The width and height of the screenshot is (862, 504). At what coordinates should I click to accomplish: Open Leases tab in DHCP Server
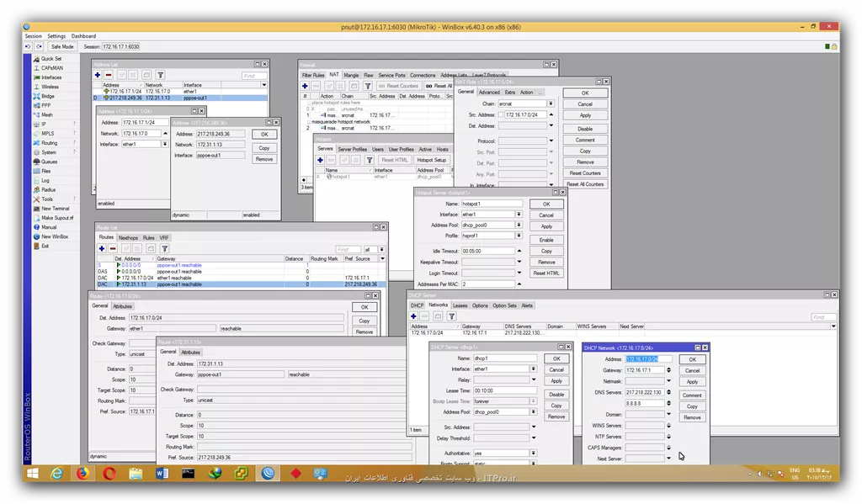(x=460, y=305)
